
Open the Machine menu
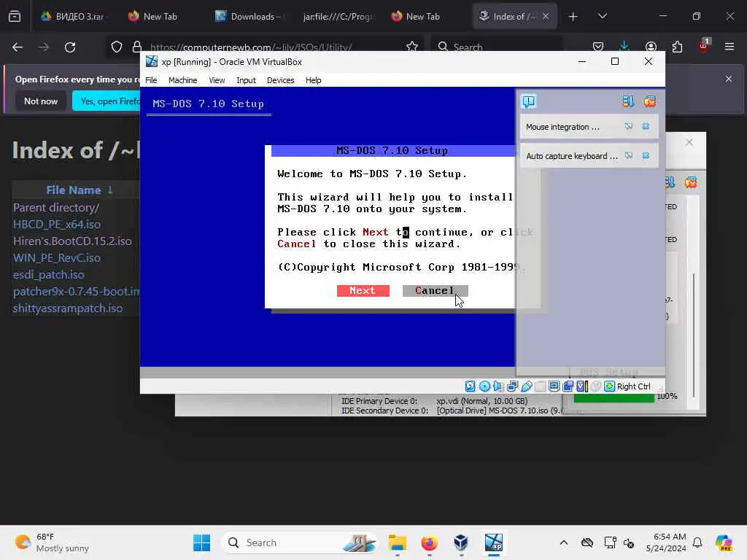point(182,80)
